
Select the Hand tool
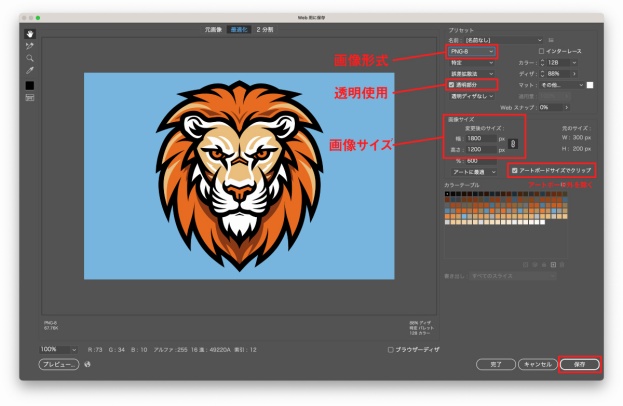pos(30,34)
